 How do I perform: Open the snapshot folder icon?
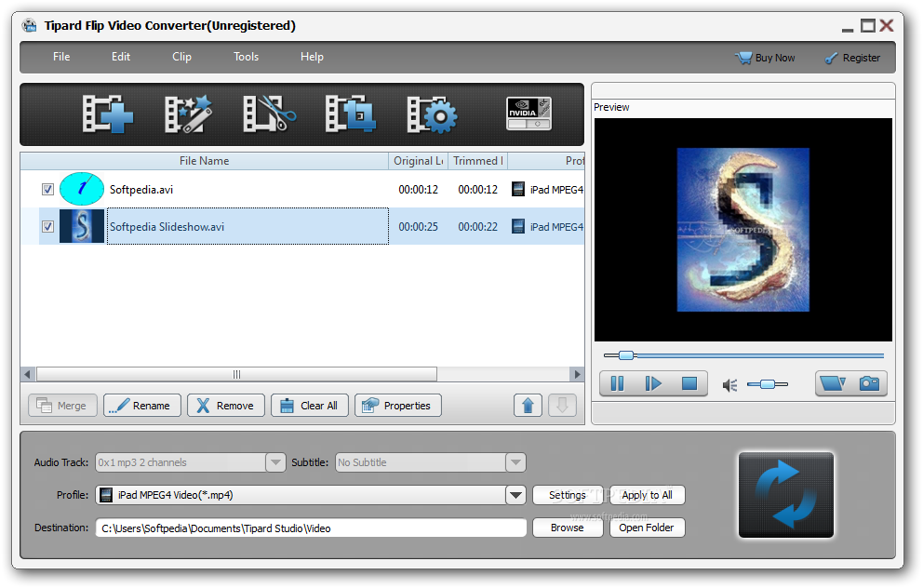(x=833, y=383)
